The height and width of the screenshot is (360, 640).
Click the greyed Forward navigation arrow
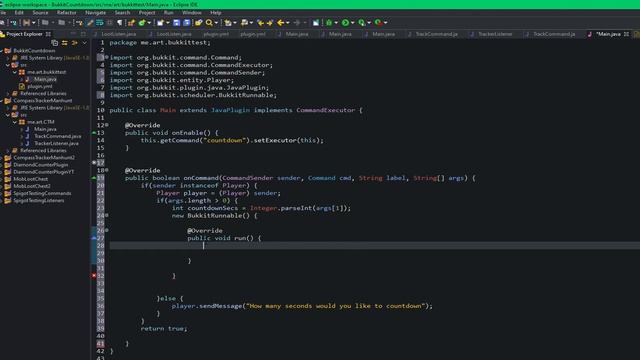[297, 23]
